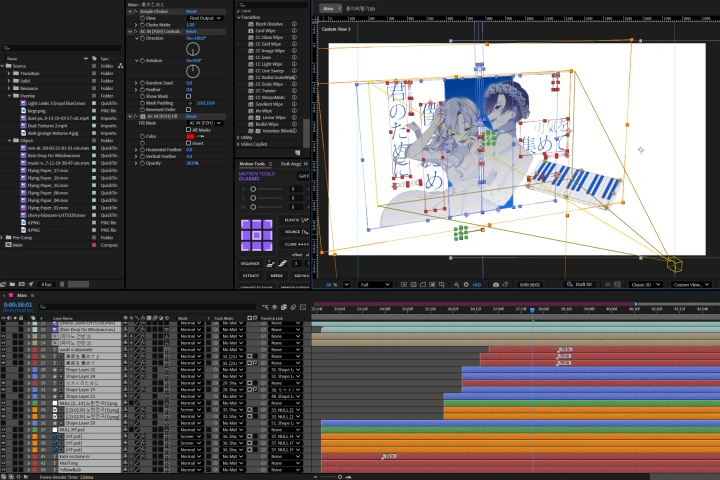
Task: Click the timeline search field
Action: 147,306
